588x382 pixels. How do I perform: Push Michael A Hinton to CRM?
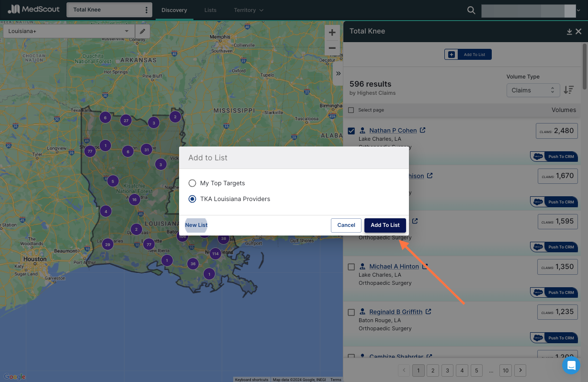pyautogui.click(x=554, y=292)
